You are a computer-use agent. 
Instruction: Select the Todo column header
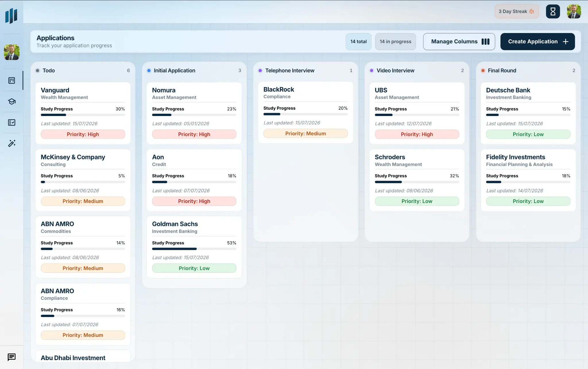click(83, 70)
